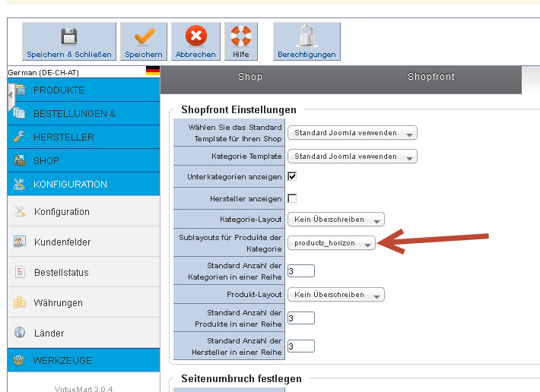540x392 pixels.
Task: Open the Kategorie-Layout dropdown
Action: tap(335, 220)
